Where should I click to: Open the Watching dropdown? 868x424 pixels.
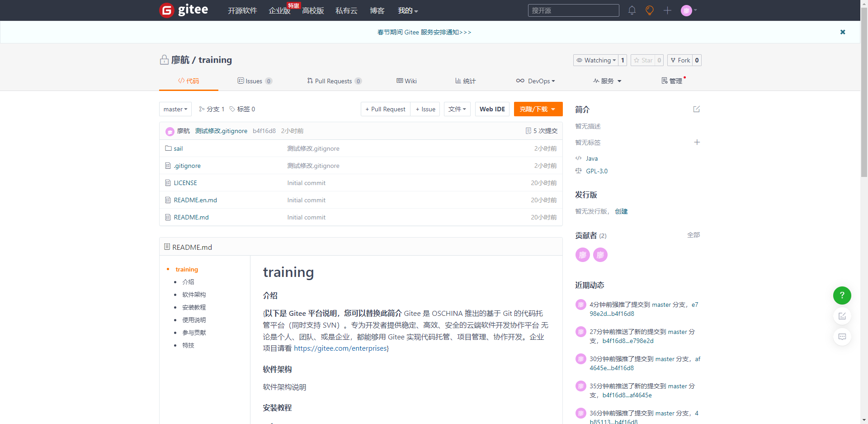coord(596,60)
